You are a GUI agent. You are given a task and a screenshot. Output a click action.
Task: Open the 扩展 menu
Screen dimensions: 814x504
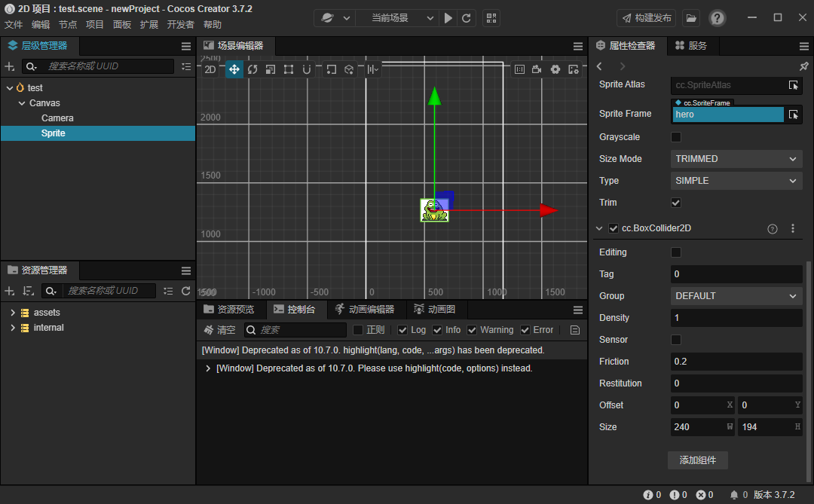pyautogui.click(x=149, y=25)
